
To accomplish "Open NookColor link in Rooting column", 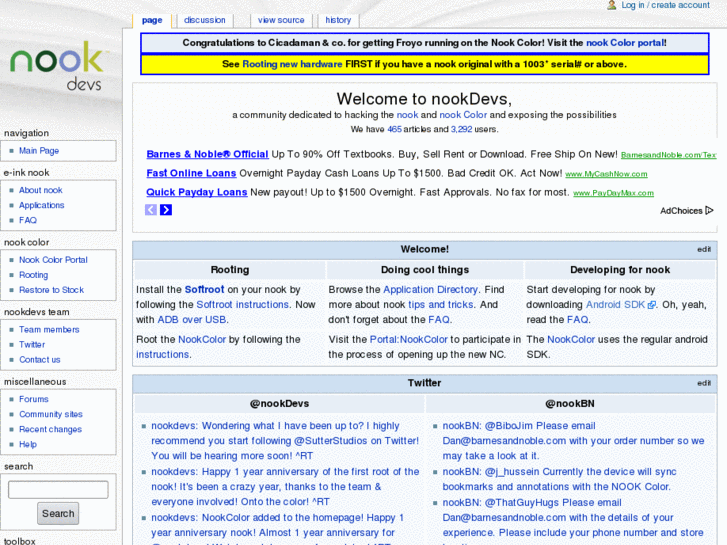I will pos(202,340).
